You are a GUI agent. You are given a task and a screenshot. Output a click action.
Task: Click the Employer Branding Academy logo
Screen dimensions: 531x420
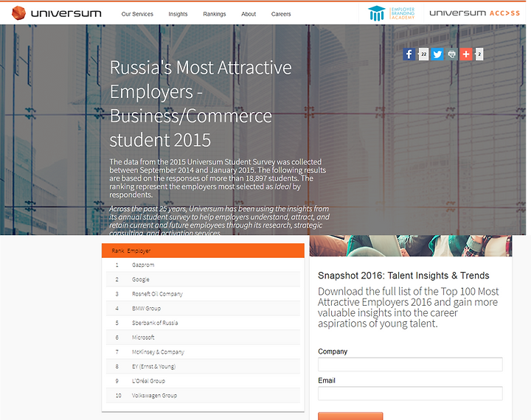pyautogui.click(x=391, y=13)
